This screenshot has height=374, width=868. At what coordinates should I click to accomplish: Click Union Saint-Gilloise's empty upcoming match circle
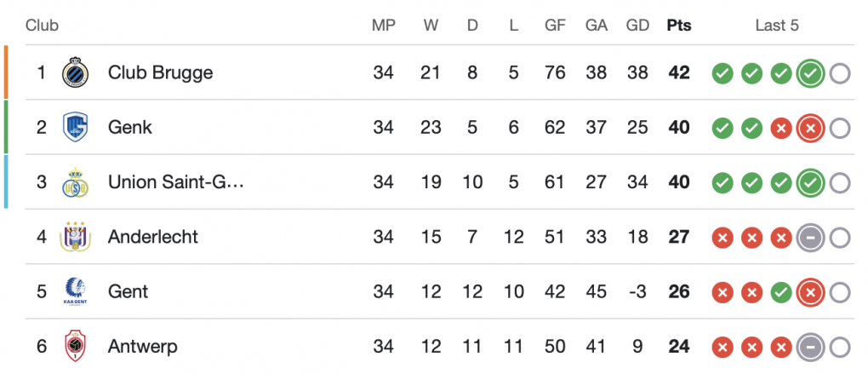coord(840,182)
